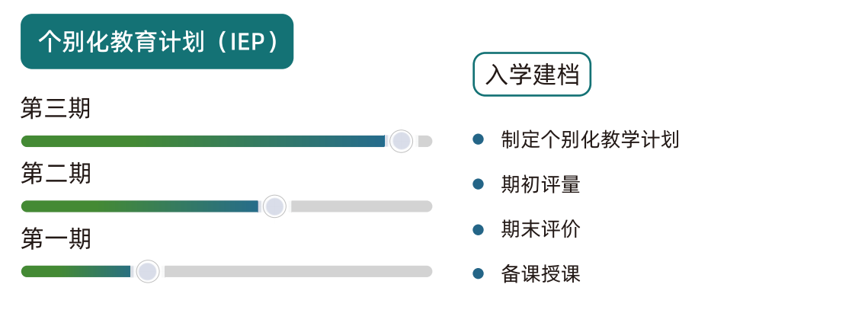Viewport: 868px width, 313px height.
Task: Select the 第三期 label
Action: tap(56, 109)
